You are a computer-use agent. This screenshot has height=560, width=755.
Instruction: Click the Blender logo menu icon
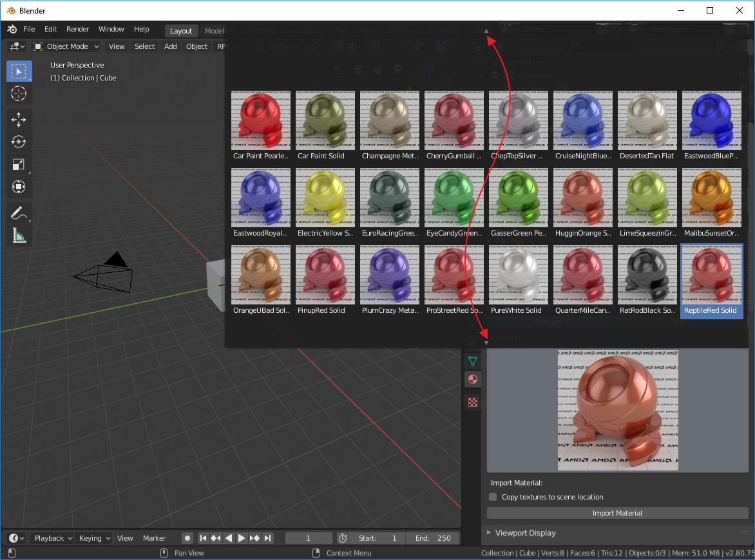tap(12, 30)
